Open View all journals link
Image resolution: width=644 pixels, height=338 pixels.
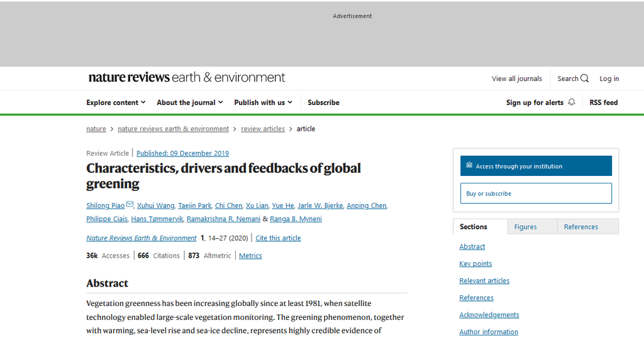click(516, 79)
